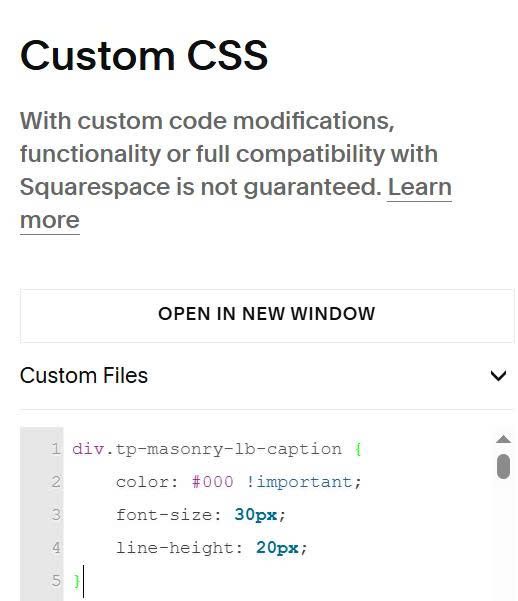Click line number 3 in the gutter
Viewport: 518px width, 601px height.
pos(56,515)
